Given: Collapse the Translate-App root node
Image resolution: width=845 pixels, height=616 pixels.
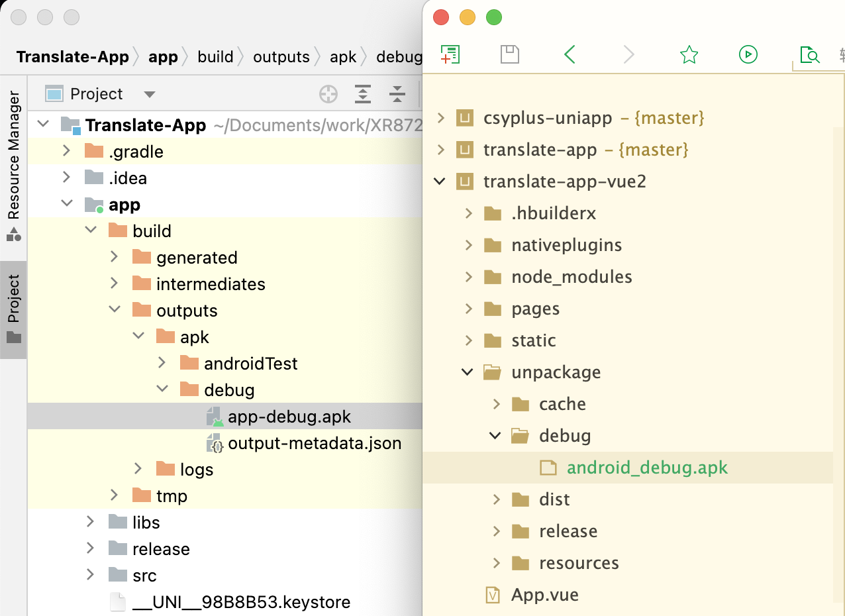Looking at the screenshot, I should point(43,124).
